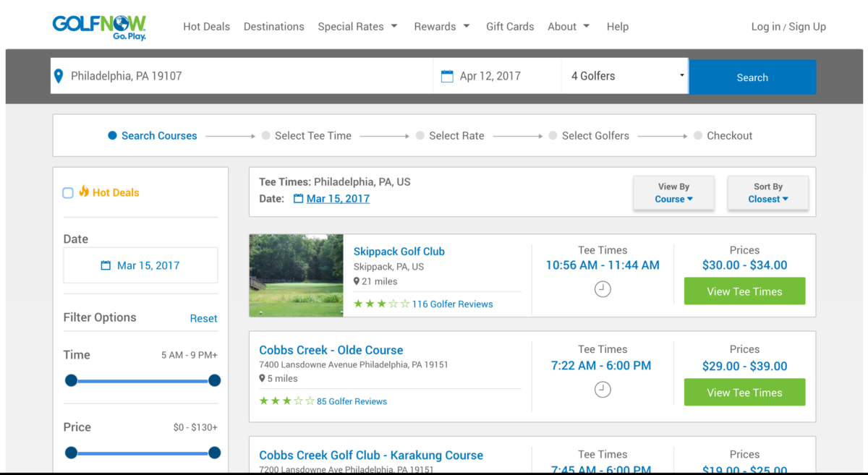868x475 pixels.
Task: Click the left handle of Time slider
Action: (71, 380)
